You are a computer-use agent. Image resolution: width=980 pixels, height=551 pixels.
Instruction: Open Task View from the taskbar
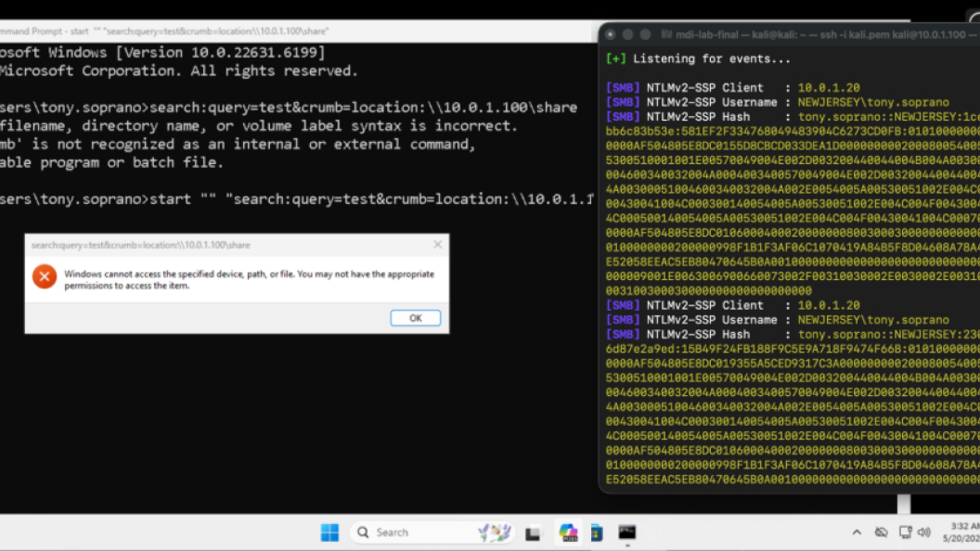(533, 532)
